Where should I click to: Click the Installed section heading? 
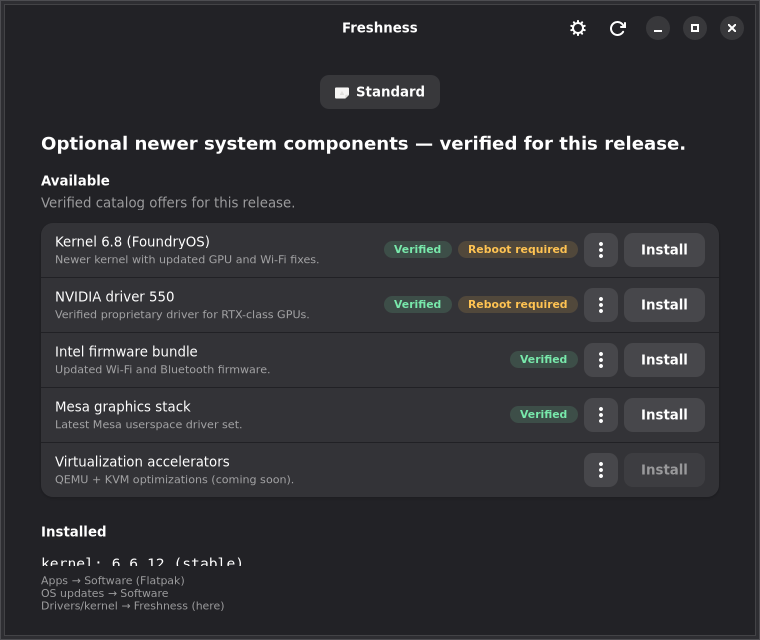(x=73, y=531)
